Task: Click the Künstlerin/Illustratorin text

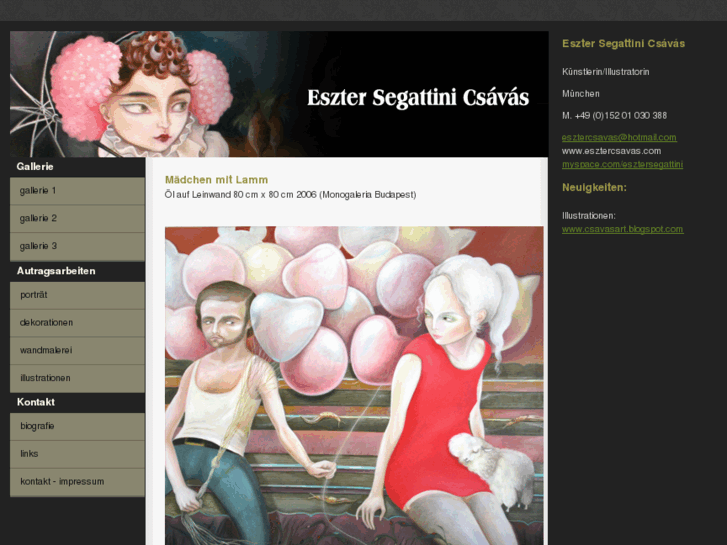Action: (x=606, y=72)
